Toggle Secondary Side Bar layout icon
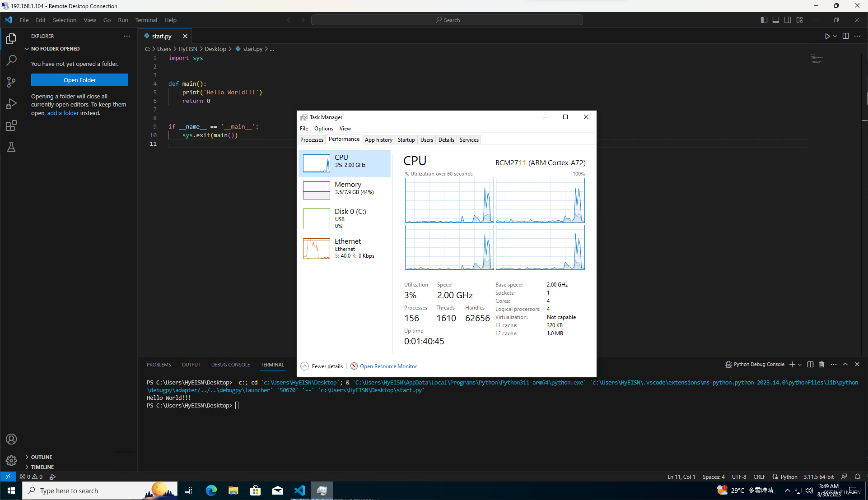Image resolution: width=868 pixels, height=500 pixels. [x=788, y=20]
